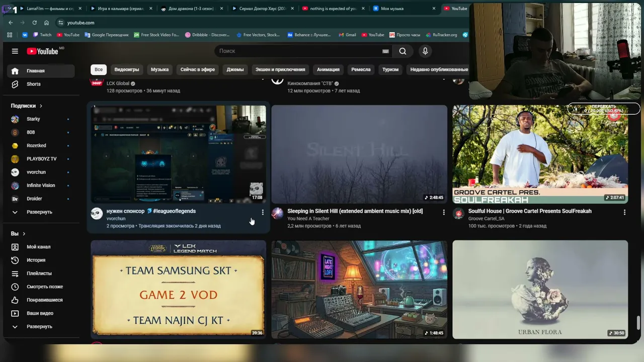This screenshot has width=644, height=362.
Task: Open Droider channel subscription
Action: 41,199
